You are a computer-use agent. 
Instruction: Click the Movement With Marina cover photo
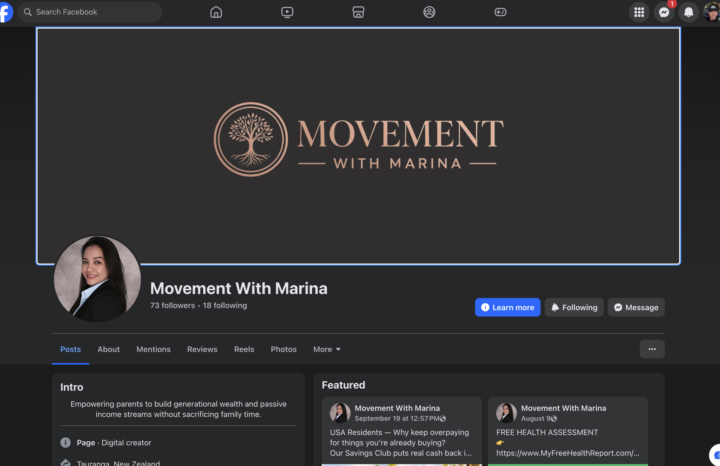click(x=358, y=146)
